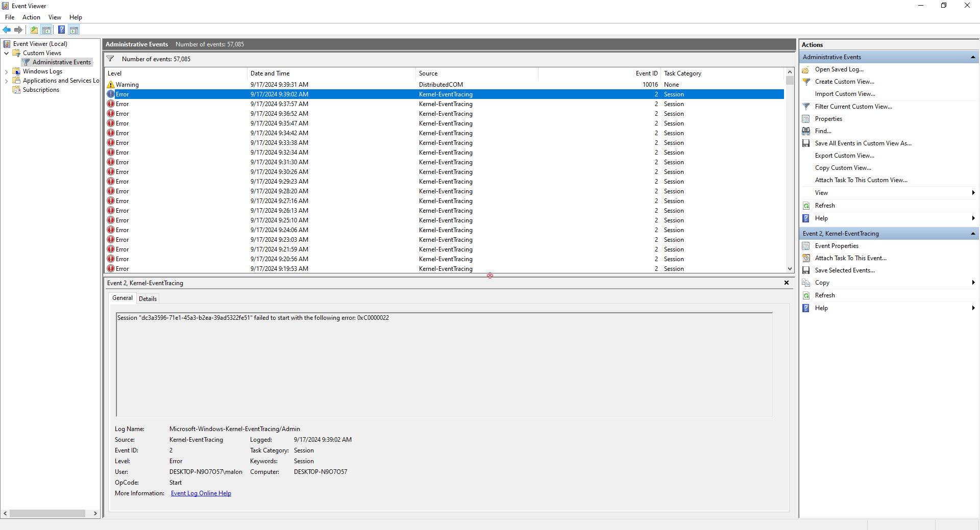
Task: Toggle the Show/Hide Action Pane icon
Action: click(x=74, y=30)
